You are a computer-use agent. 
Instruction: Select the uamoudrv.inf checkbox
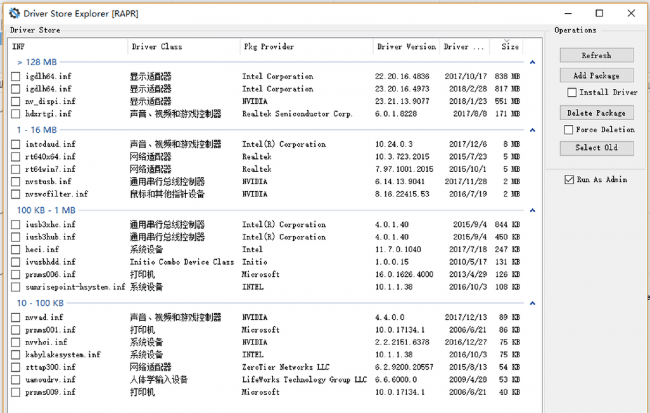tap(16, 380)
